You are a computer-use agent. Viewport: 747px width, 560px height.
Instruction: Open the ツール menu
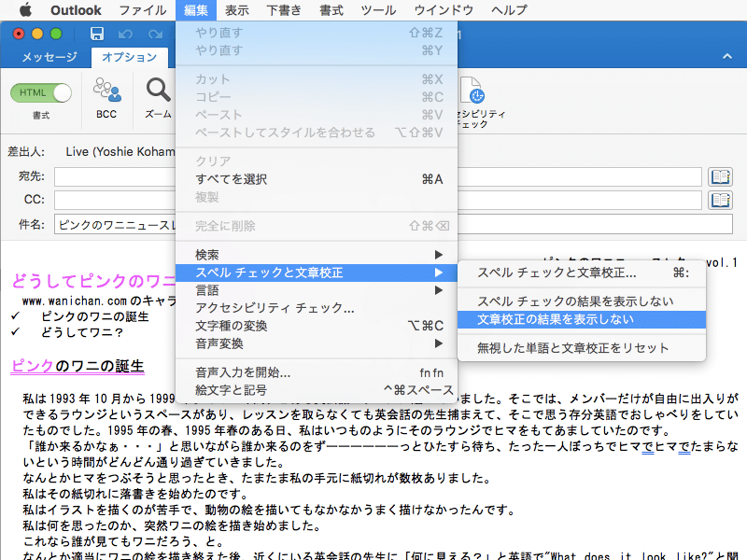379,10
